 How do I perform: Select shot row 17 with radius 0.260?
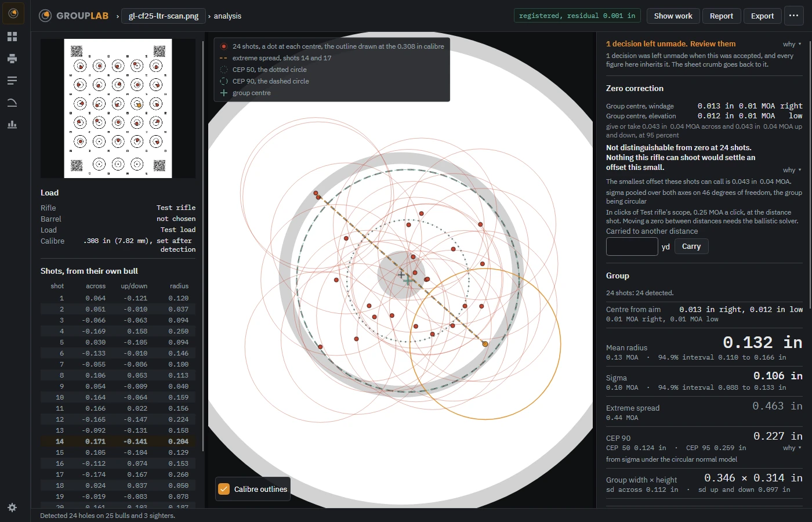pos(118,474)
